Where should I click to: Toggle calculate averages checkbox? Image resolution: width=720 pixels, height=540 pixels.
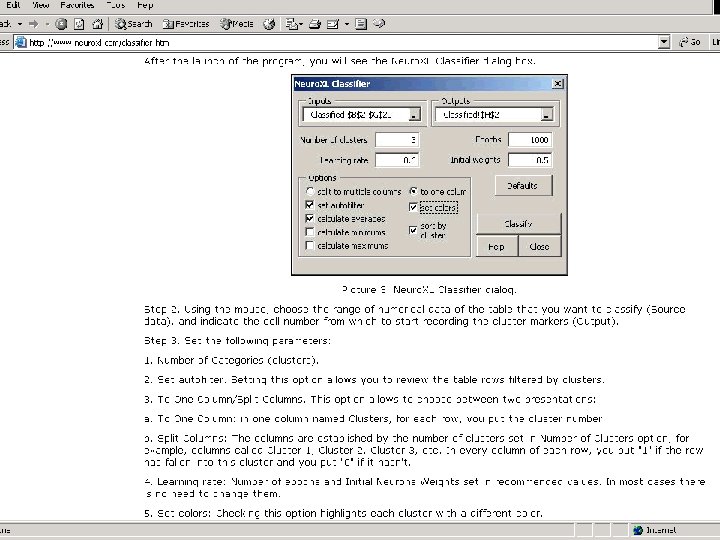(x=310, y=219)
